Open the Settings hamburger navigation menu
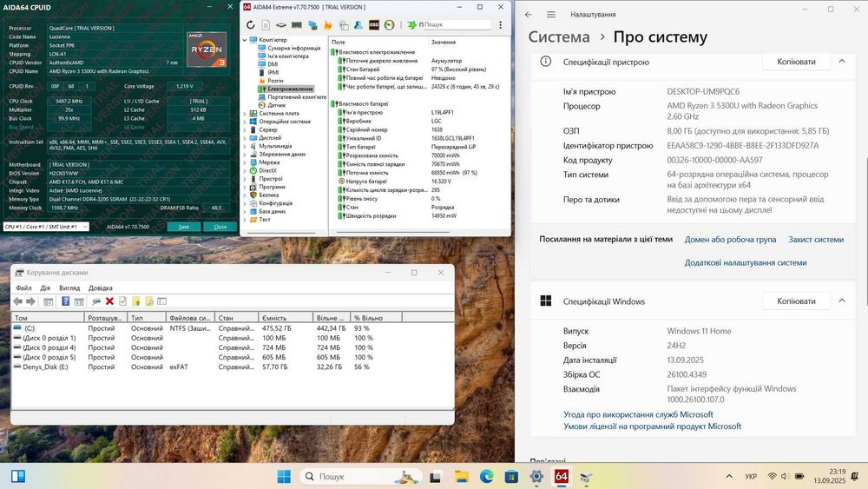This screenshot has width=868, height=489. tap(551, 15)
